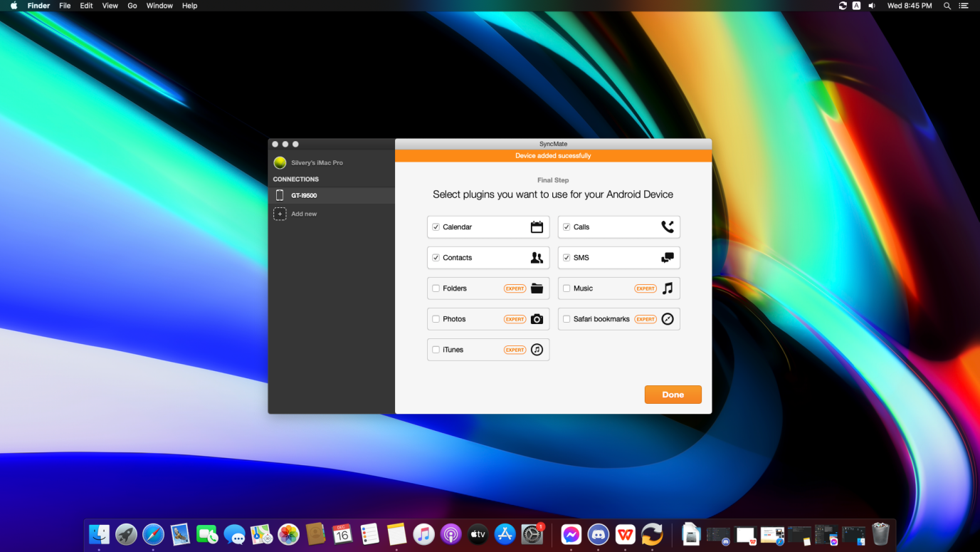This screenshot has width=980, height=552.
Task: Enable the Folders plugin checkbox
Action: pos(436,288)
